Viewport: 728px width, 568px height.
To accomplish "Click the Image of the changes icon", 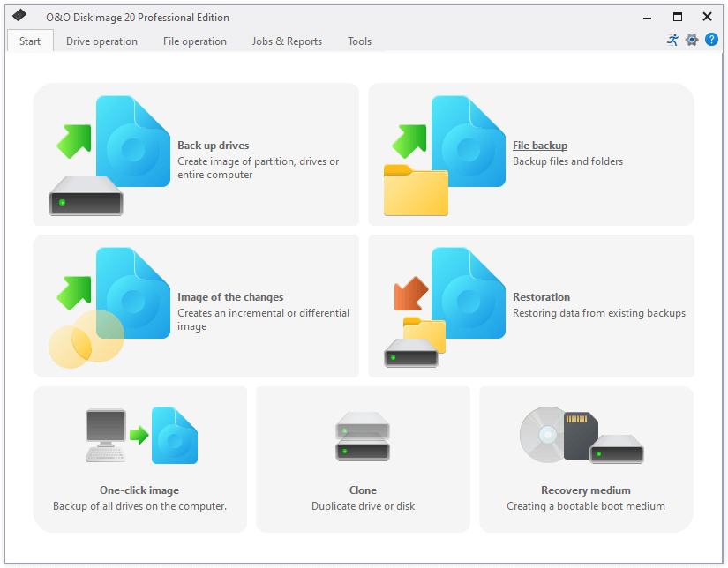I will (x=109, y=308).
